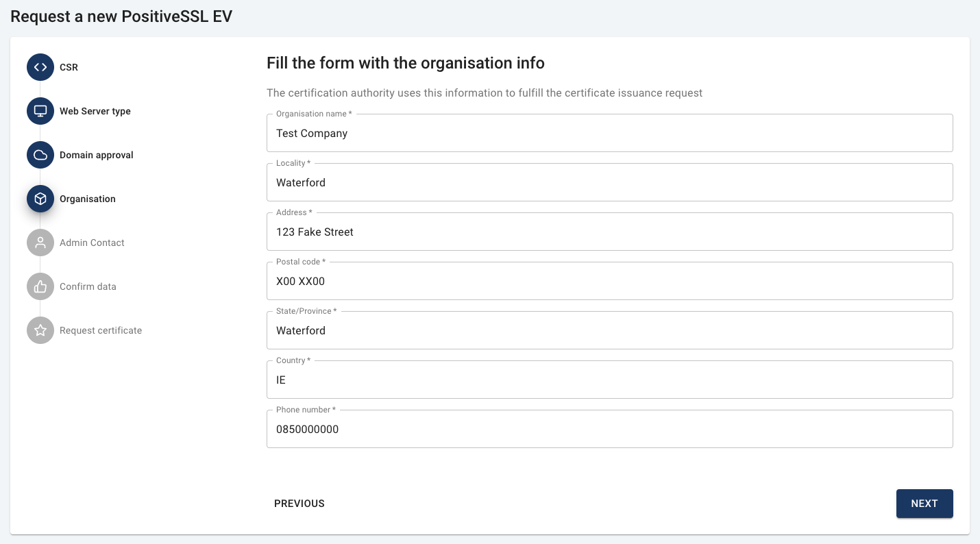Focus the Country field showing IE
Screen dimensions: 980x544
(609, 380)
